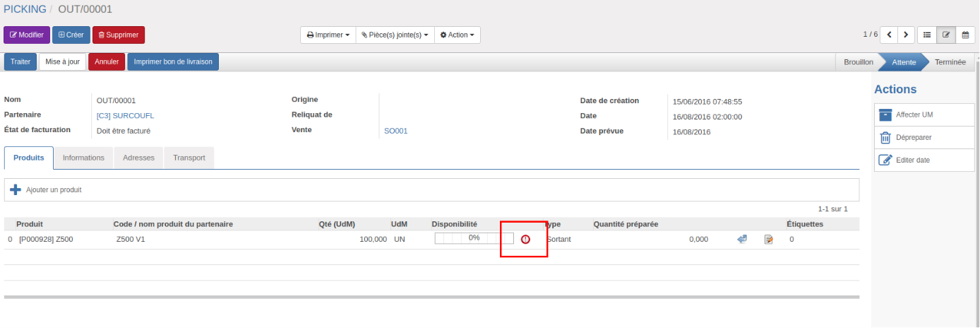
Task: Sort by Code / nom produit du partenaire header
Action: pyautogui.click(x=173, y=224)
